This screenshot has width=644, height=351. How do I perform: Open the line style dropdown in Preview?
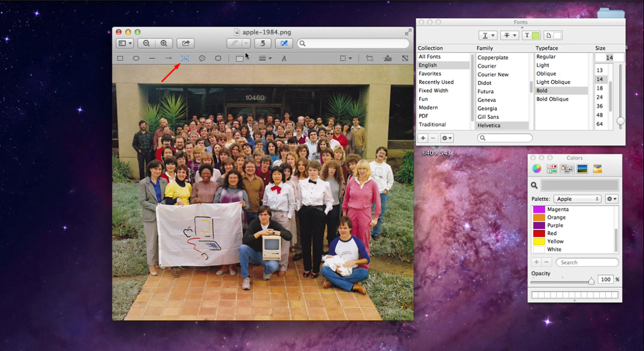pos(265,58)
